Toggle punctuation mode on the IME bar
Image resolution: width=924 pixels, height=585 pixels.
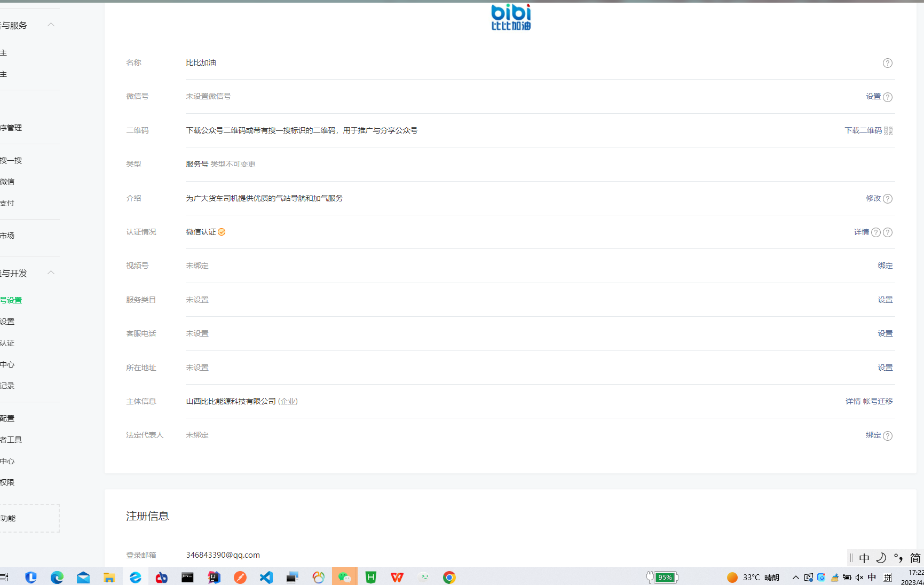pos(898,558)
